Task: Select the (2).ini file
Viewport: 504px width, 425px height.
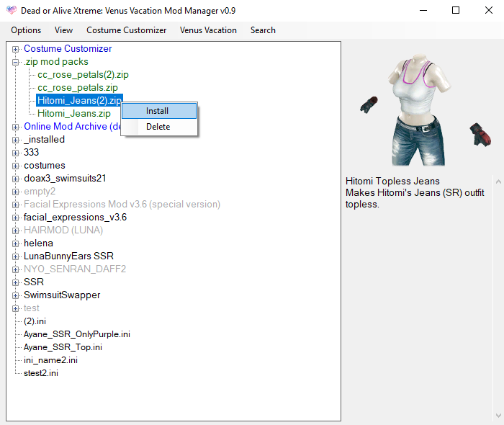Action: (x=35, y=321)
